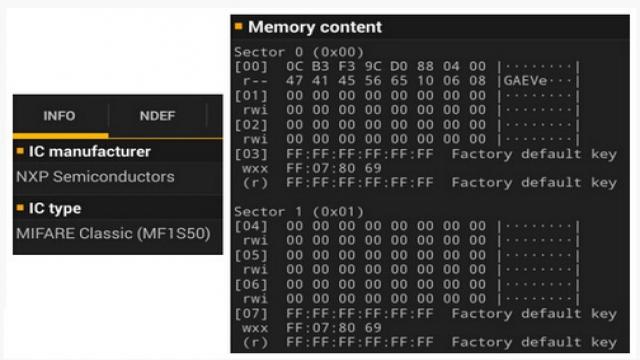
Task: Click access bits FF:07:80 69 in Sector 1
Action: click(334, 328)
